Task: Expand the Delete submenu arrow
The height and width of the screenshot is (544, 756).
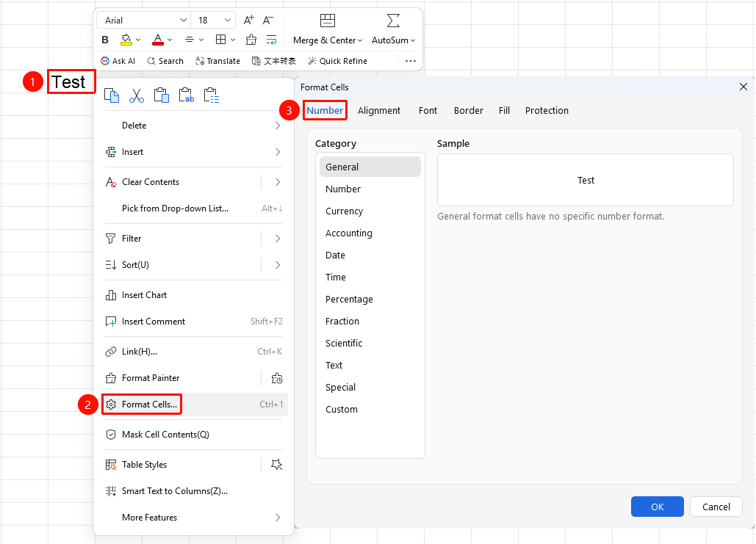Action: click(278, 126)
